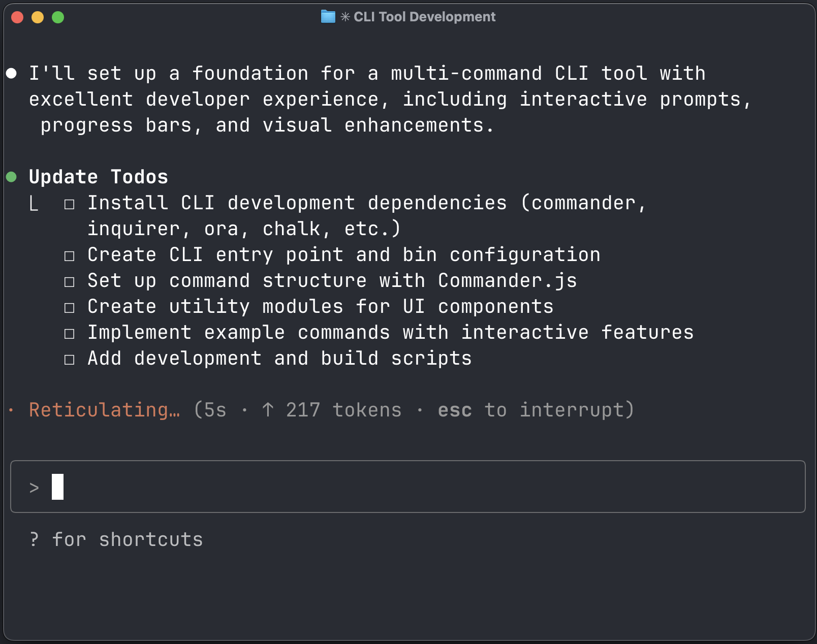Check the Add development and build scripts todo

[70, 358]
